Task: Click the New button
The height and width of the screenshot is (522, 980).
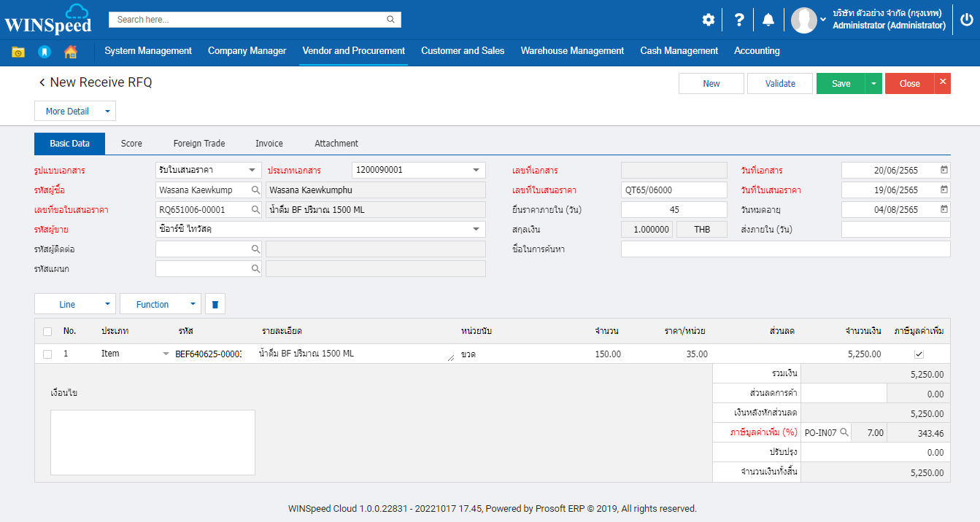Action: click(x=711, y=84)
